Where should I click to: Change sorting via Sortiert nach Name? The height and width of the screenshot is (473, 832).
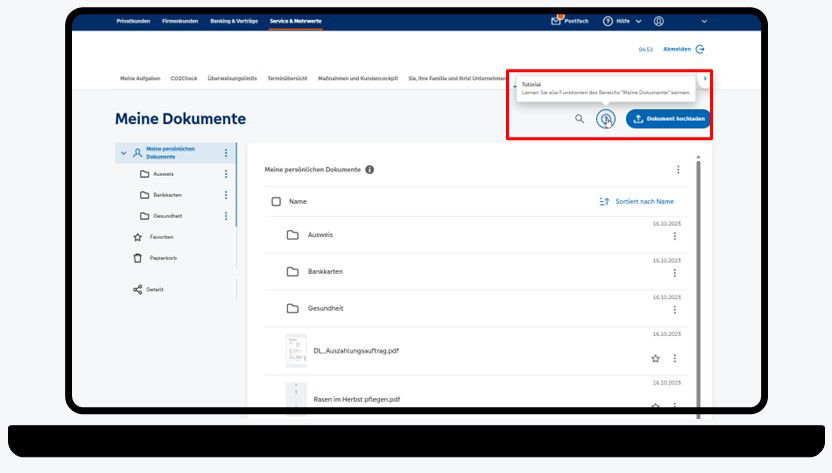[x=637, y=201]
